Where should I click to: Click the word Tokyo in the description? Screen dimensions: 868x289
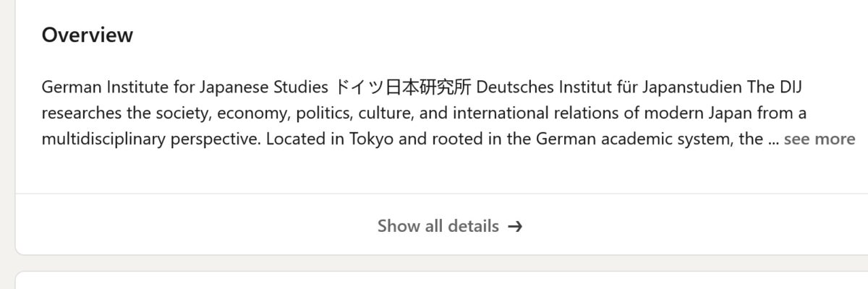(x=371, y=139)
